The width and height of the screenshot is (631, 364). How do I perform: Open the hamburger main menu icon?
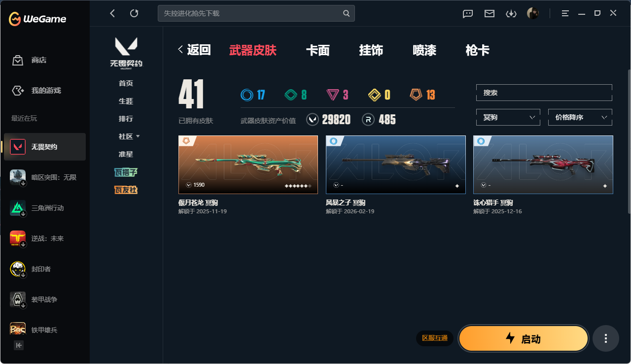point(565,14)
